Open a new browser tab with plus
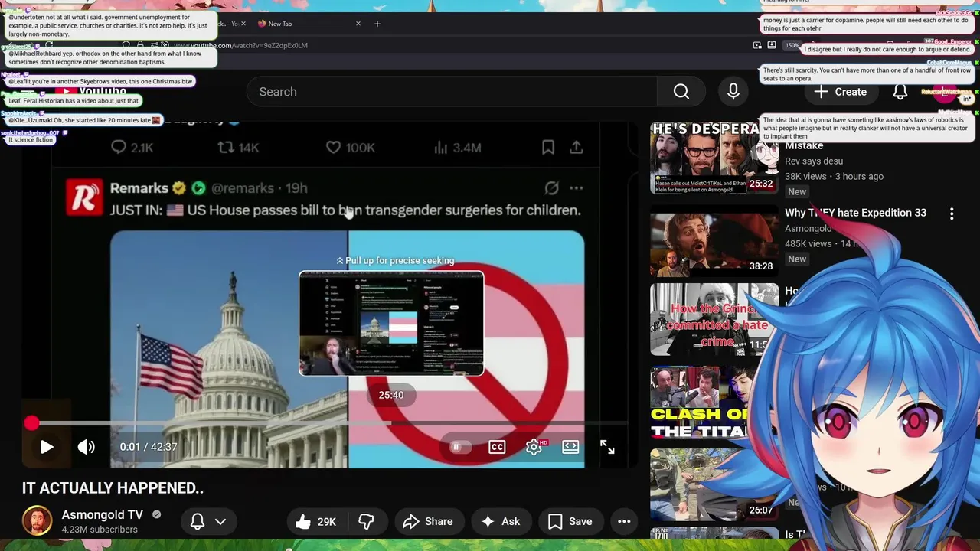 [377, 24]
